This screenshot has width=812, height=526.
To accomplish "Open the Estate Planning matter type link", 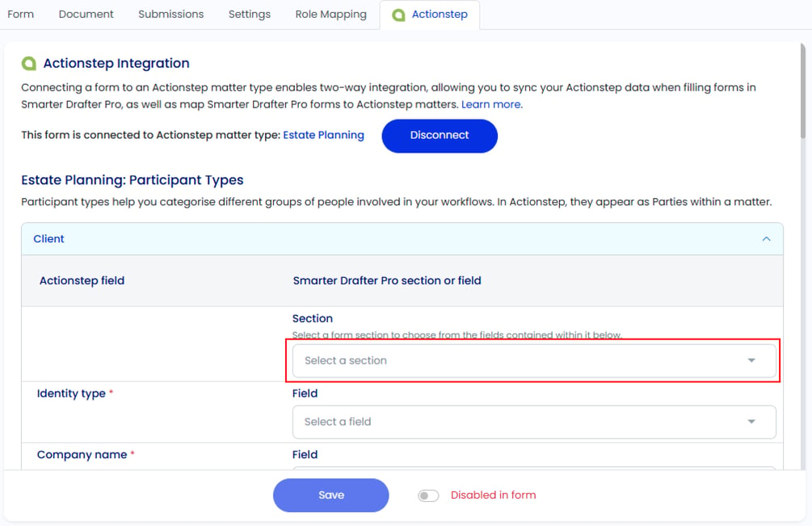I will click(324, 135).
